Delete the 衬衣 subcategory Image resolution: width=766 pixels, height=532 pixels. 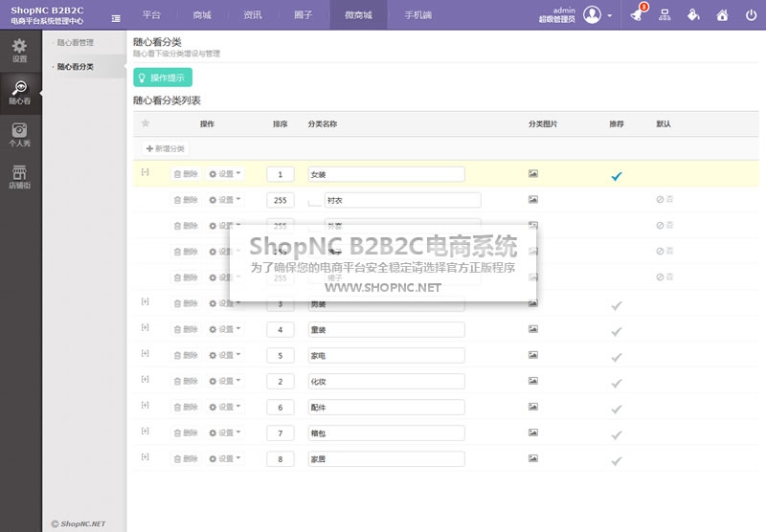186,200
